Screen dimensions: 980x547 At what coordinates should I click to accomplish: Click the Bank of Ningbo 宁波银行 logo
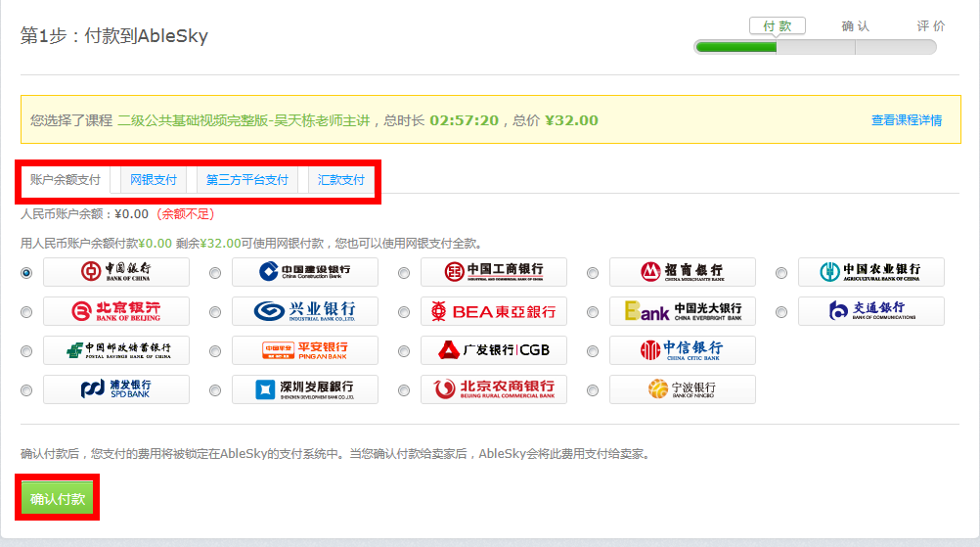tap(683, 389)
